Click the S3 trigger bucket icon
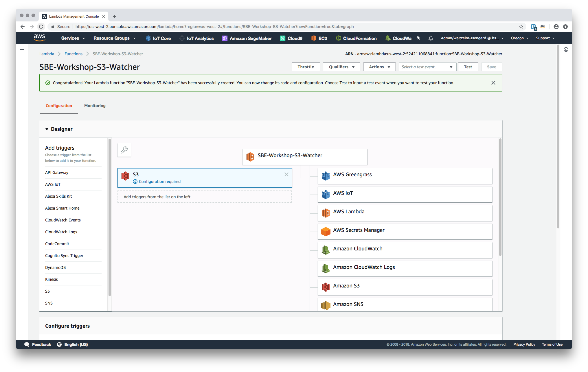The width and height of the screenshot is (588, 372). 125,176
